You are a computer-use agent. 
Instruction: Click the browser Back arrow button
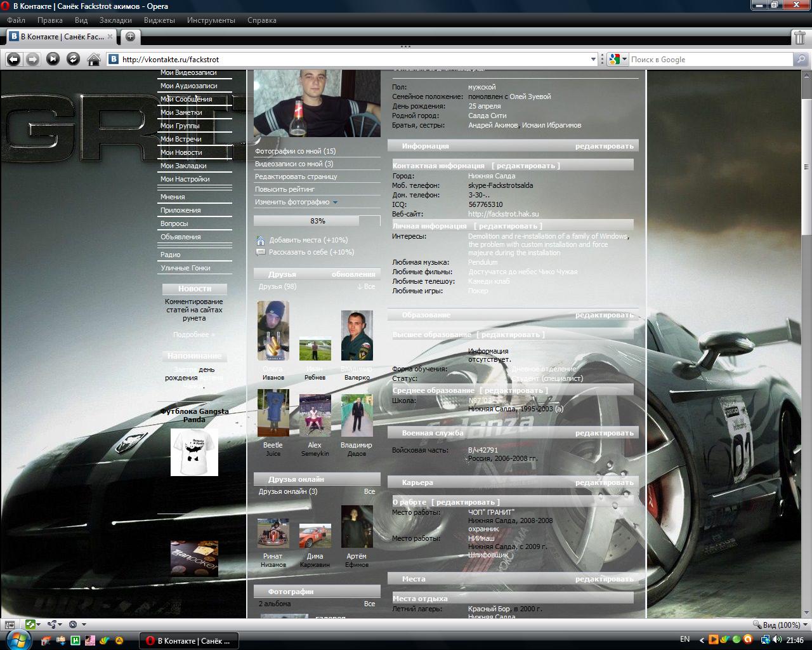click(13, 59)
